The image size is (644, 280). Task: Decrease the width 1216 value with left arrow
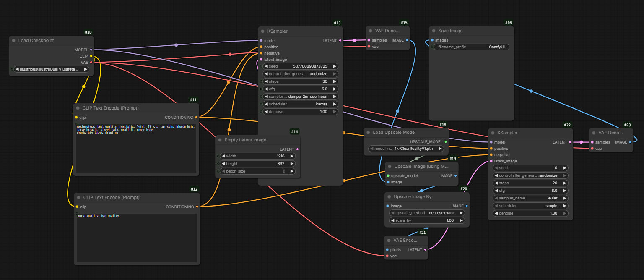[223, 156]
